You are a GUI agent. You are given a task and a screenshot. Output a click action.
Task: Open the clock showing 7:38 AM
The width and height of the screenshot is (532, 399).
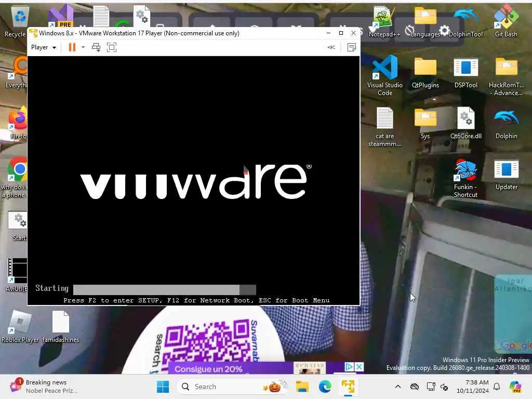(473, 387)
